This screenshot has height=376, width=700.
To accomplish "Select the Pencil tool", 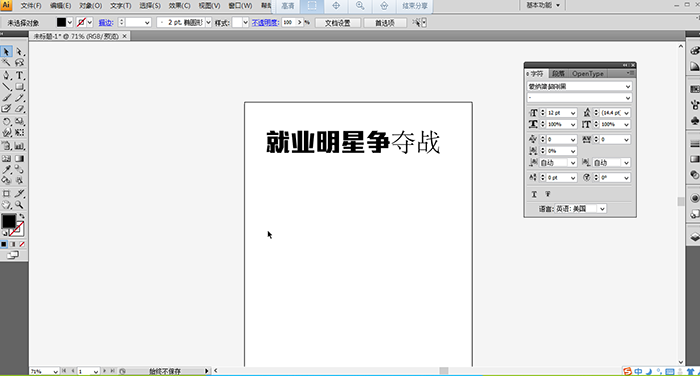I will point(20,97).
